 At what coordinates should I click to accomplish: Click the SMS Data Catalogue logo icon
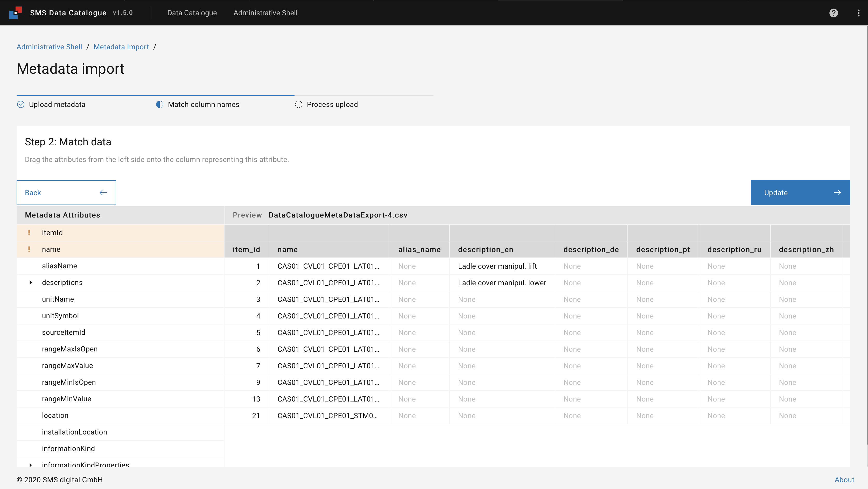[x=16, y=13]
